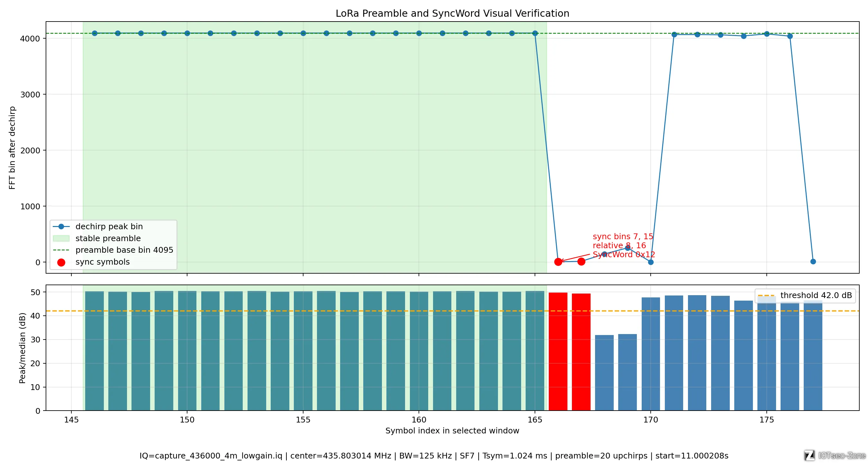This screenshot has width=868, height=463.
Task: Click the Symbol index in selected window label
Action: click(452, 431)
